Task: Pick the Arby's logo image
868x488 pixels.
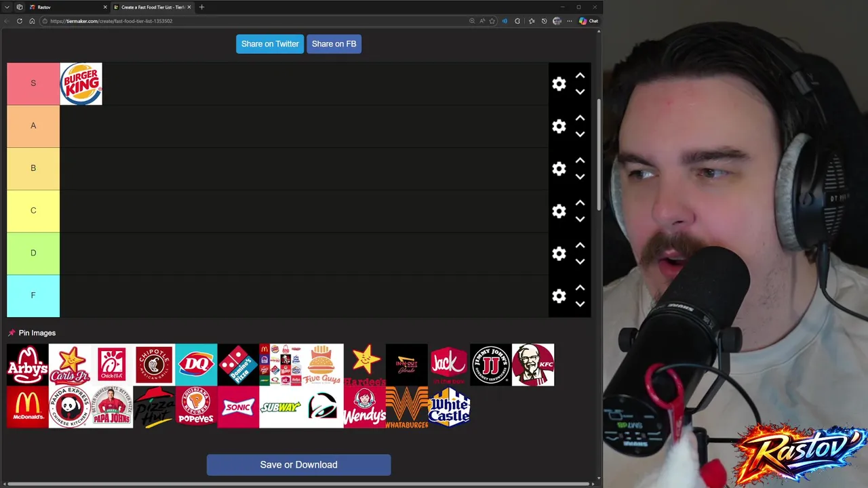Action: (28, 365)
